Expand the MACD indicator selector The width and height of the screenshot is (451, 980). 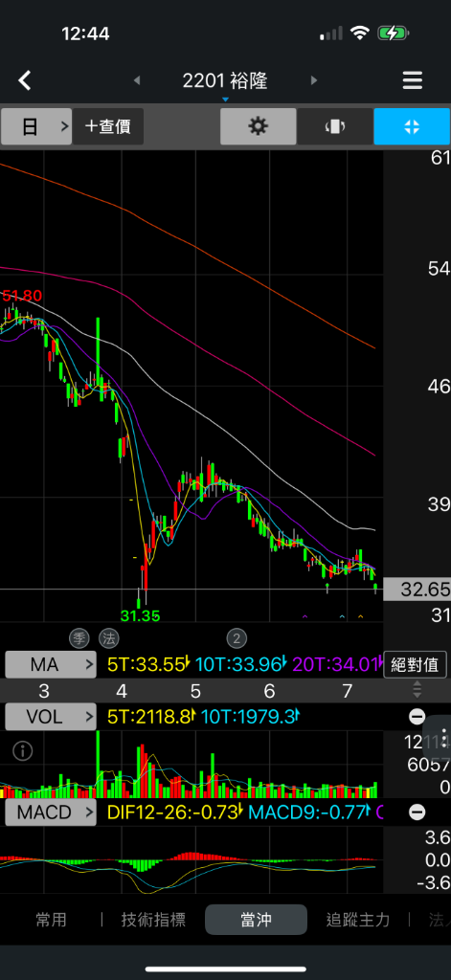click(51, 813)
